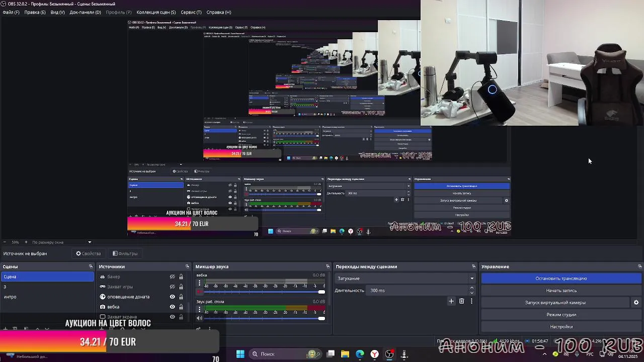Show the Захват игры source via eye icon
The image size is (644, 362).
tap(172, 287)
